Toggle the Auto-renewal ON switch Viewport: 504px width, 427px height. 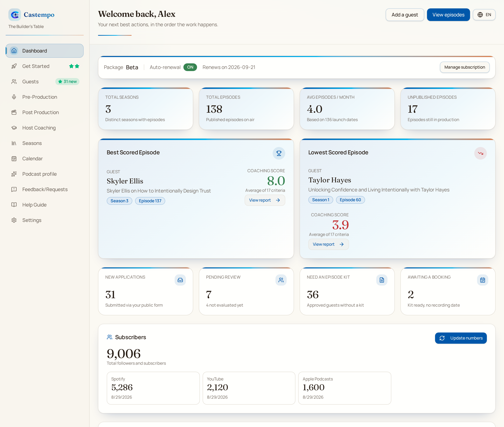(x=190, y=67)
